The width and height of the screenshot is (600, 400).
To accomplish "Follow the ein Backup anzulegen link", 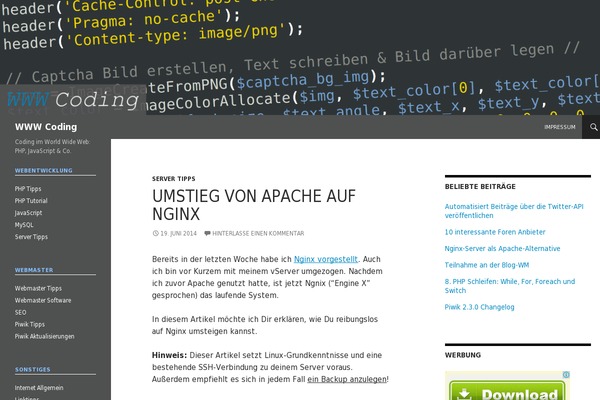I will (347, 379).
